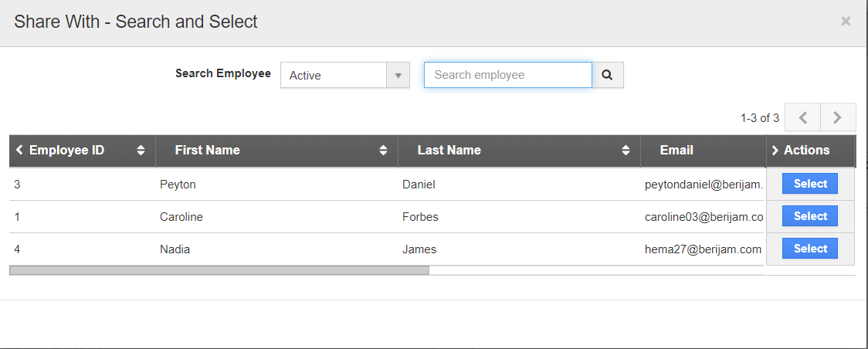The image size is (868, 349).
Task: Focus the Search employee text field
Action: pos(507,75)
